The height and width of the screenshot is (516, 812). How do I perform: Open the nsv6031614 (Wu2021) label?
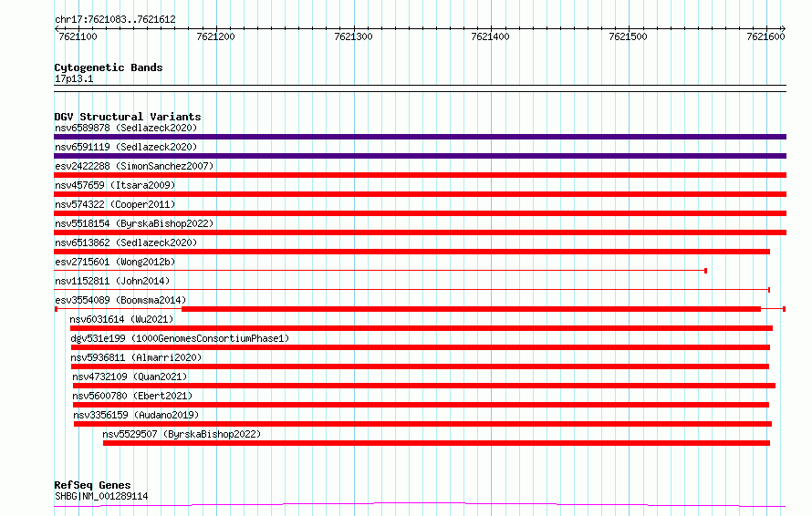click(x=121, y=319)
